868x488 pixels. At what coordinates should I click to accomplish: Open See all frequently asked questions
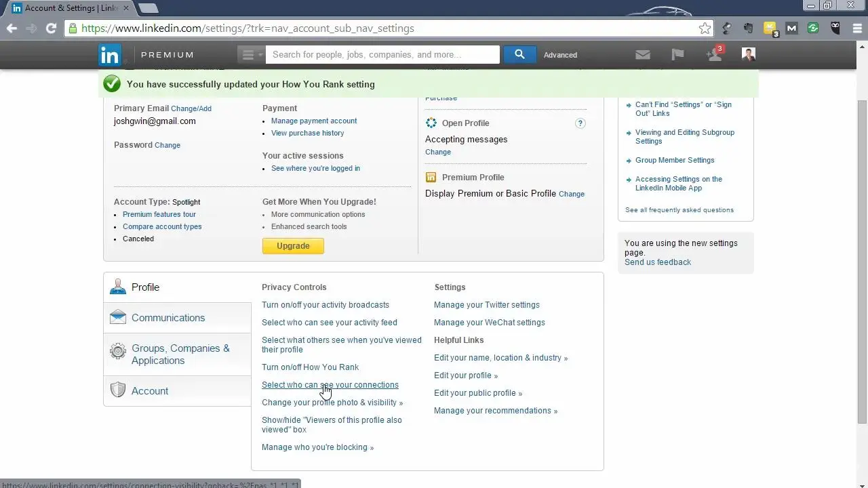679,210
